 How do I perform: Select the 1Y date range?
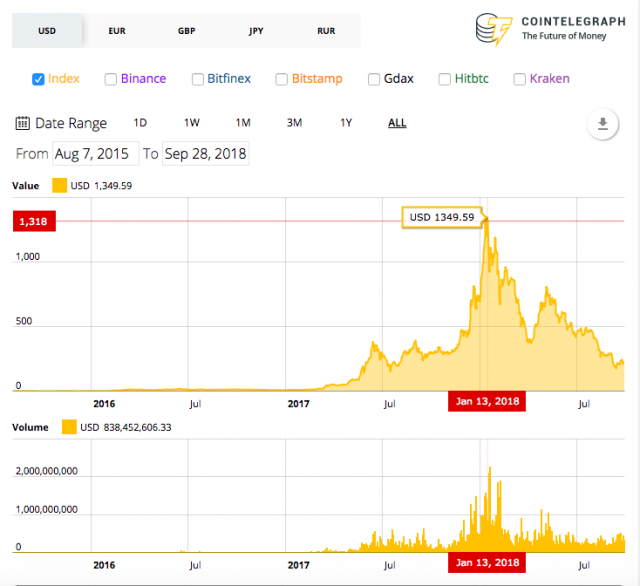tap(346, 123)
